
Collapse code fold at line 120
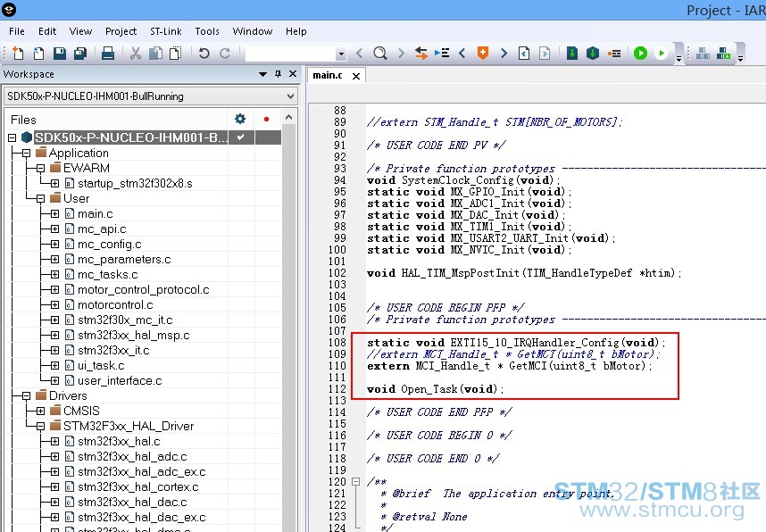(x=355, y=482)
